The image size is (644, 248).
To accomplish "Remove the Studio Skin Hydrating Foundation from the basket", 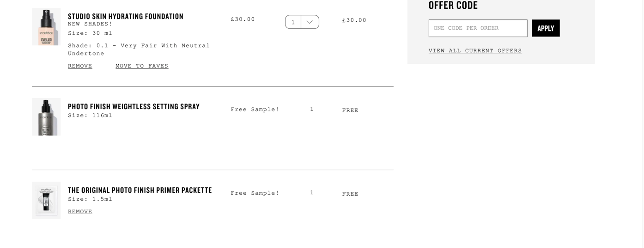I will pos(80,66).
